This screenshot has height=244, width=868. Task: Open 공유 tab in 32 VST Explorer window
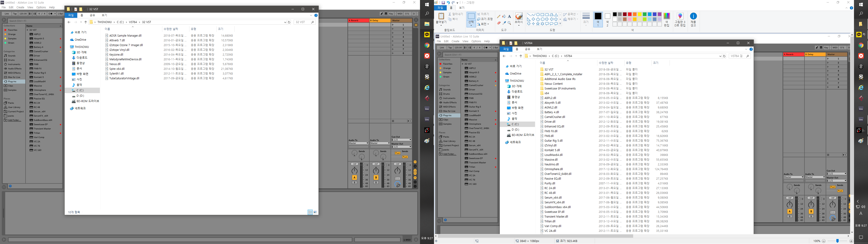[92, 15]
